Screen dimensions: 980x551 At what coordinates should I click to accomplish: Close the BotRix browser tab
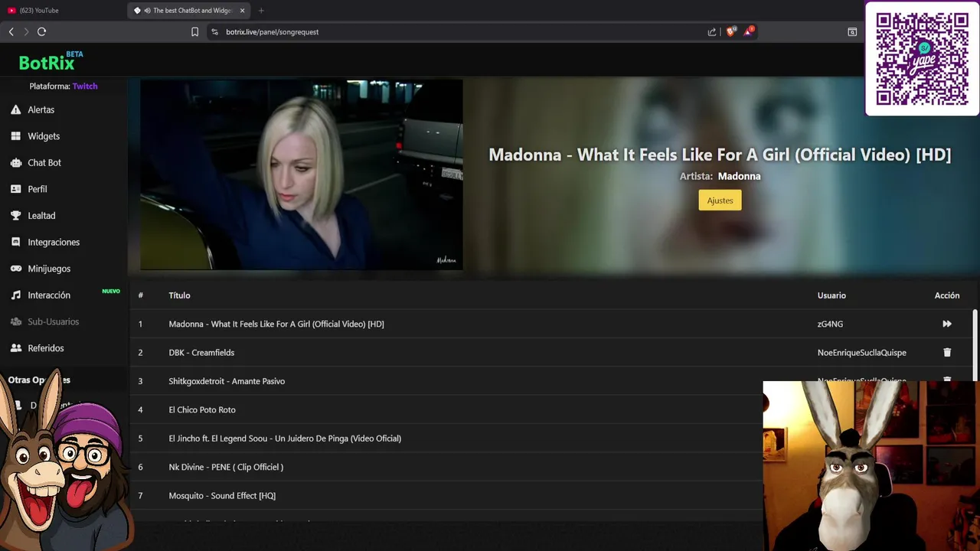pos(242,11)
